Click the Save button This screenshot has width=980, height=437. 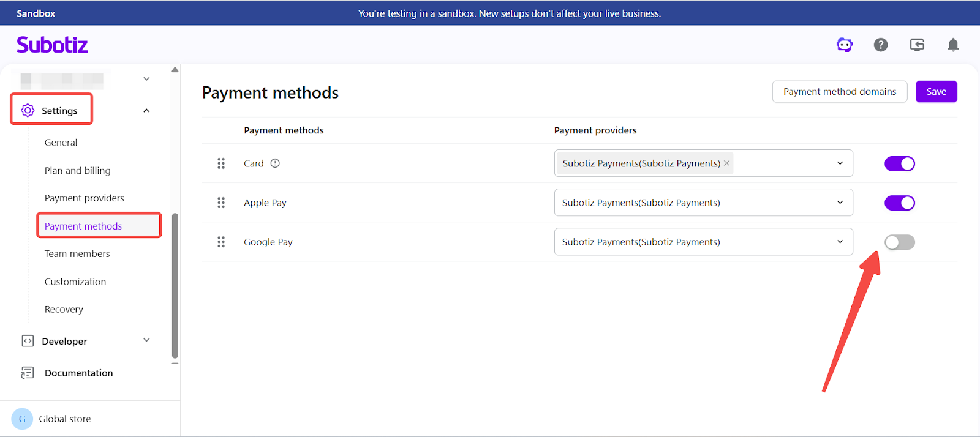(936, 92)
